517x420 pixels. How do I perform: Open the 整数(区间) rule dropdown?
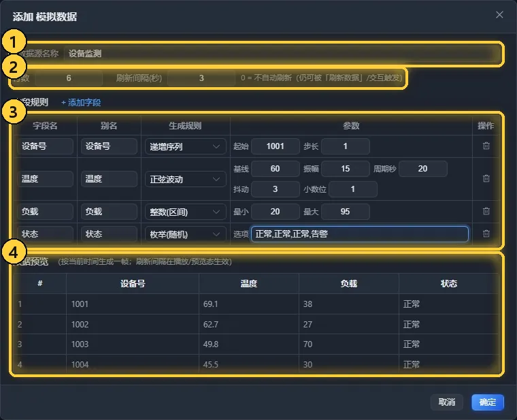[x=185, y=212]
